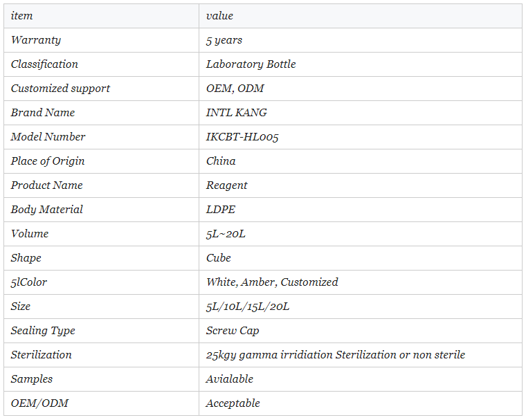Select the model number 'IKCBT-HL005'
526x420 pixels.
242,137
